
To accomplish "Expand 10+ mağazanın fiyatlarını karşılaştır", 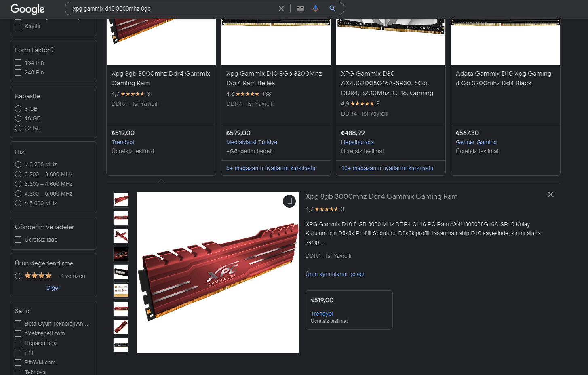I will click(388, 168).
